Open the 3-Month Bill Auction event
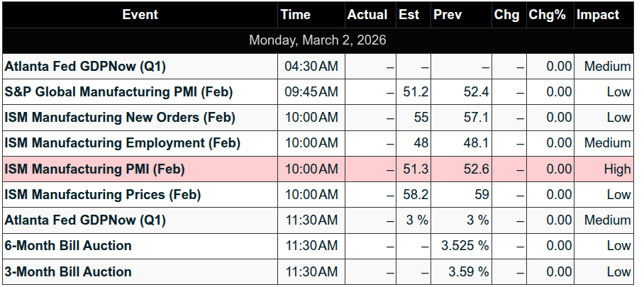 point(68,271)
